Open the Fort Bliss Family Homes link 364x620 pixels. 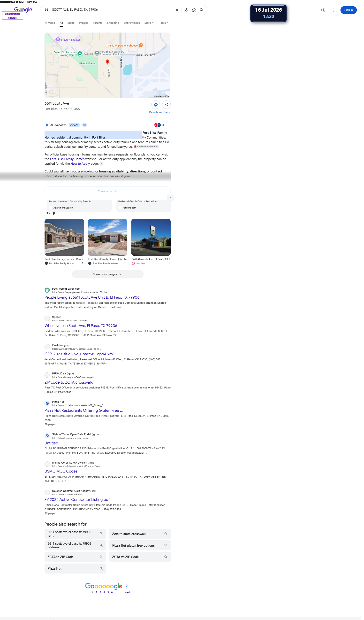[68, 160]
